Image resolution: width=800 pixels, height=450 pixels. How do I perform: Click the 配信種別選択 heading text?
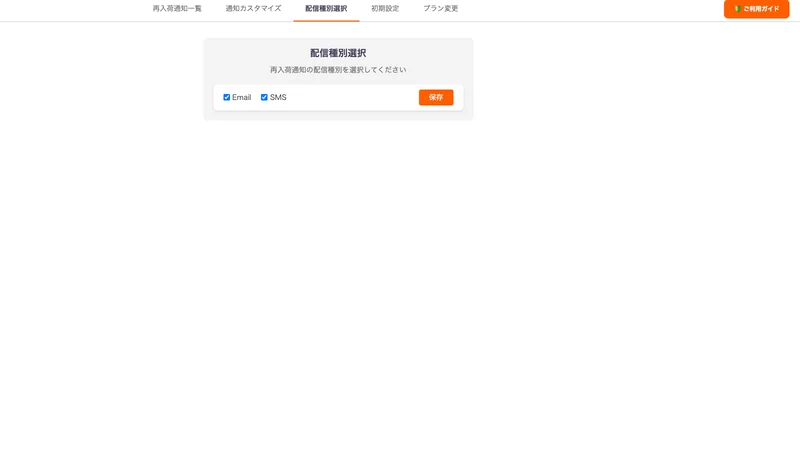click(338, 53)
